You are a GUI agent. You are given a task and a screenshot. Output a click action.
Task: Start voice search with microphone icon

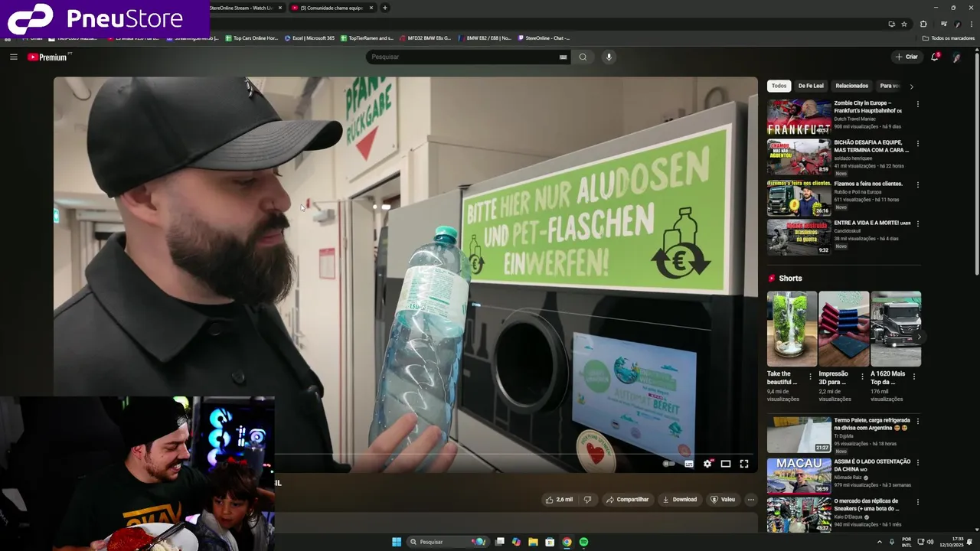coord(609,57)
